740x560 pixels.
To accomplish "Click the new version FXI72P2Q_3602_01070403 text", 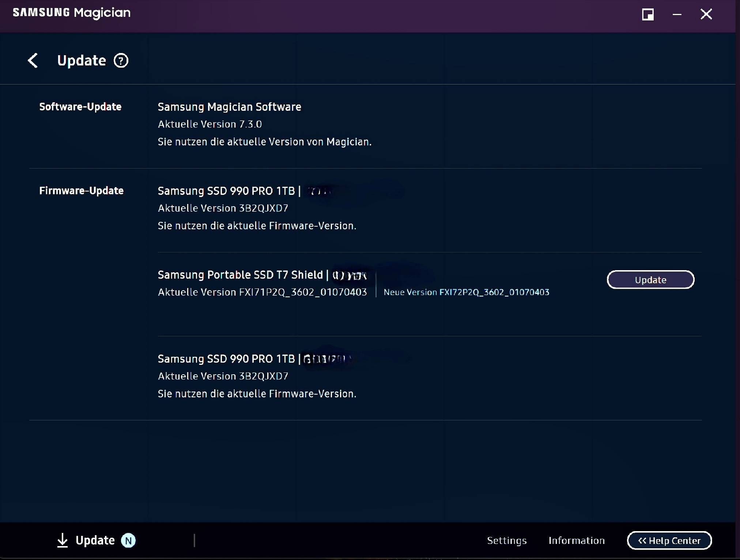I will (494, 292).
